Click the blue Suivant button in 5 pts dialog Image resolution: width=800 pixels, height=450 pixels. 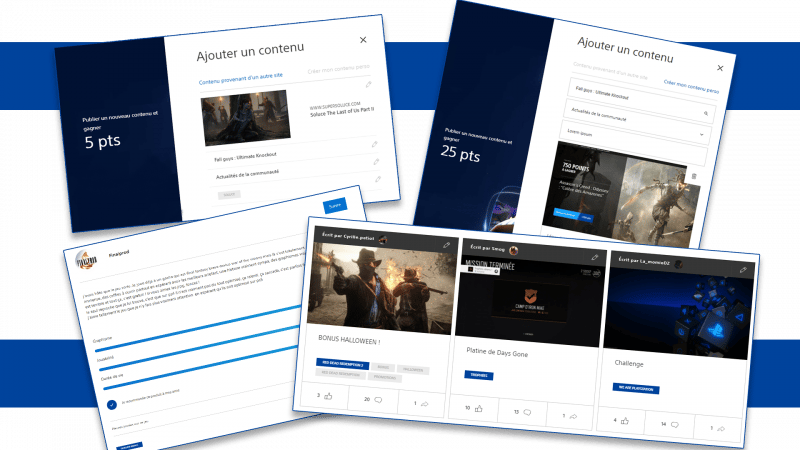[335, 206]
